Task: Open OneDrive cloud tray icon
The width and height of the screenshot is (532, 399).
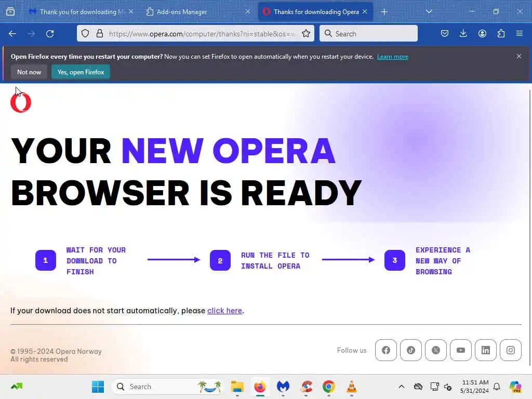Action: (x=418, y=387)
